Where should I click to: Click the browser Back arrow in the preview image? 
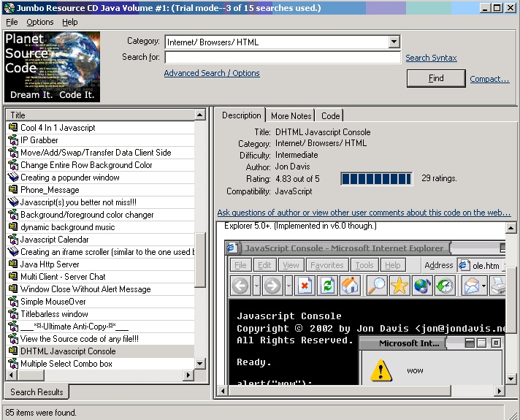point(240,286)
